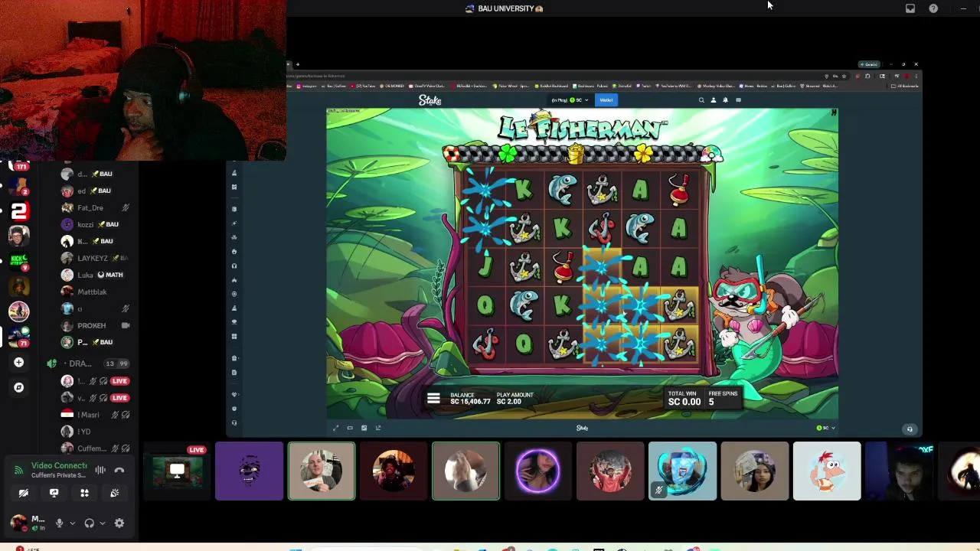Start sharing your screen in Discord
This screenshot has height=551, width=980.
point(54,494)
